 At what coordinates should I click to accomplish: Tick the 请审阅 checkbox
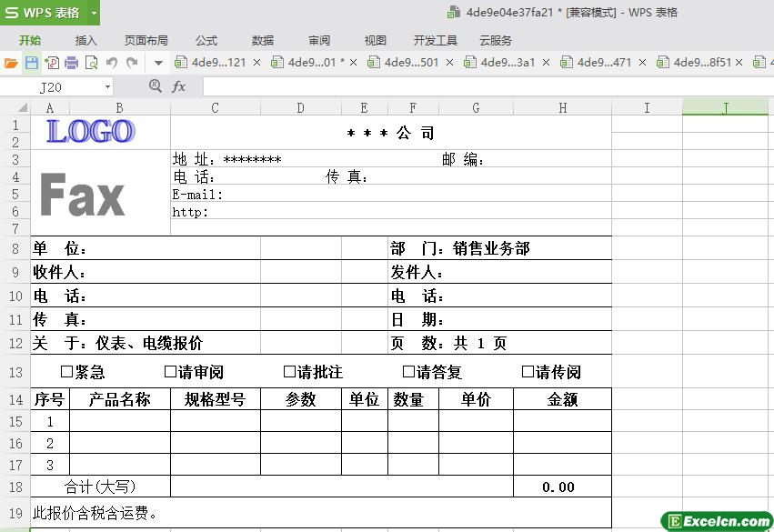click(x=170, y=371)
